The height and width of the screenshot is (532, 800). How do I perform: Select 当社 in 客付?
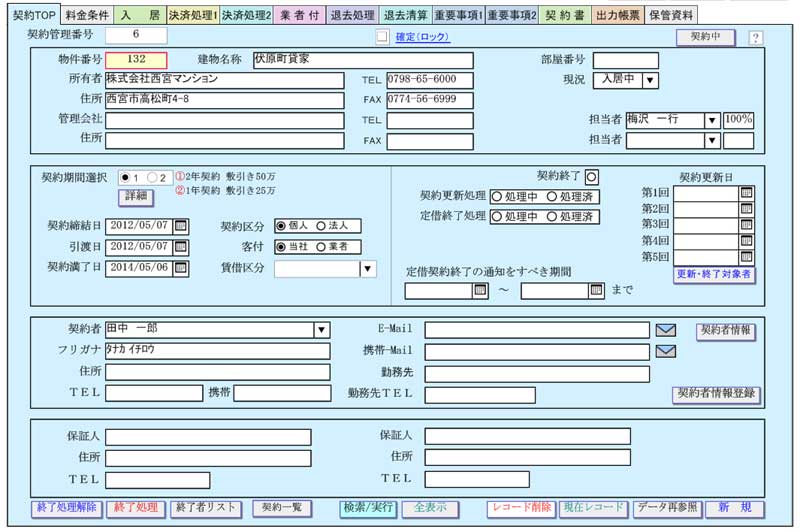[x=280, y=247]
